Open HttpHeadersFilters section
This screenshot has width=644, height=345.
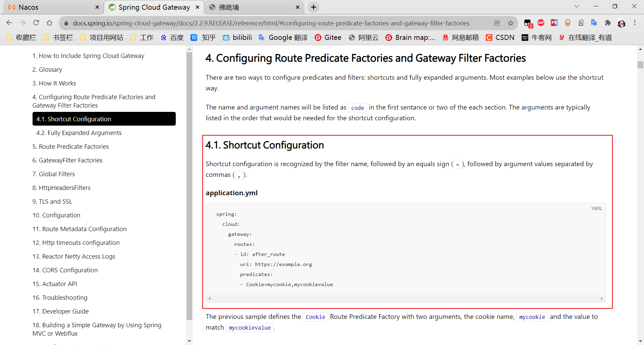[61, 188]
